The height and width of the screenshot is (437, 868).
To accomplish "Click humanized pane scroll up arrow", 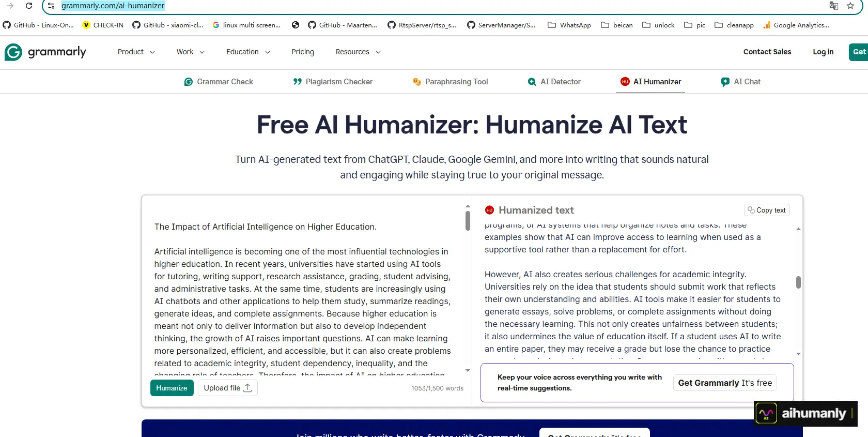I will click(x=798, y=229).
